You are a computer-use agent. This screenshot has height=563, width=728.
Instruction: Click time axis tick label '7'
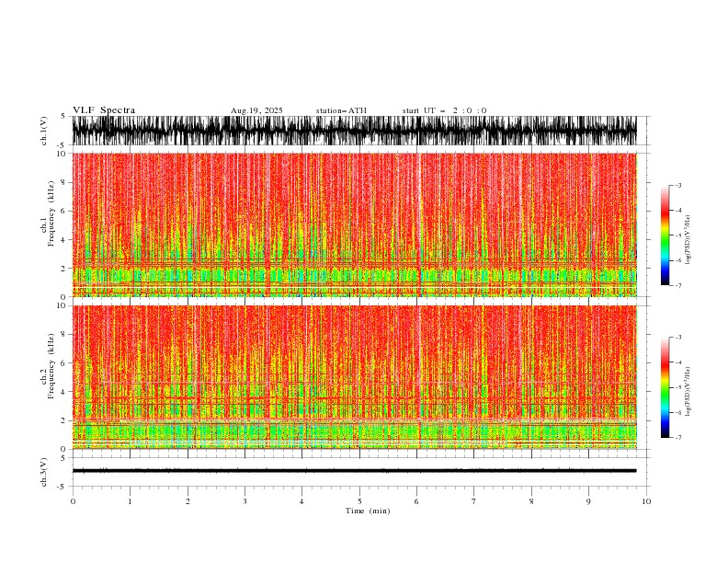[474, 501]
